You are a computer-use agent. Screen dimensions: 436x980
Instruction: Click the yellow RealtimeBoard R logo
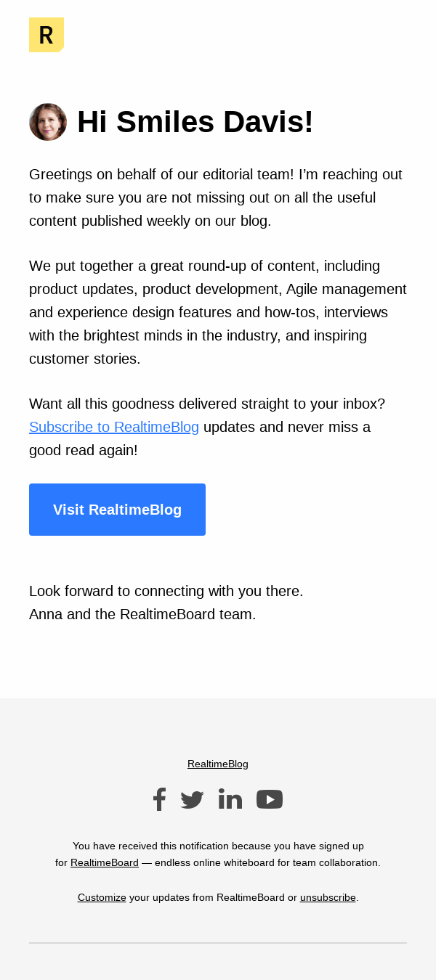click(46, 35)
